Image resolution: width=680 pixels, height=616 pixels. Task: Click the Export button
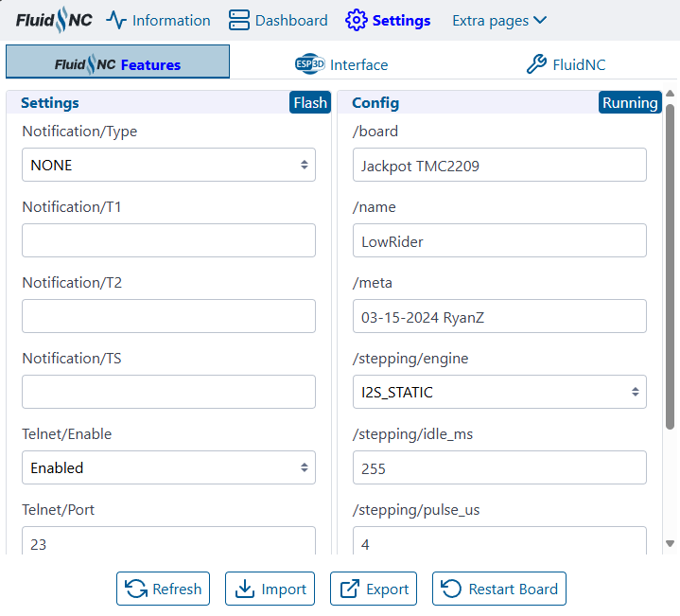pyautogui.click(x=374, y=589)
